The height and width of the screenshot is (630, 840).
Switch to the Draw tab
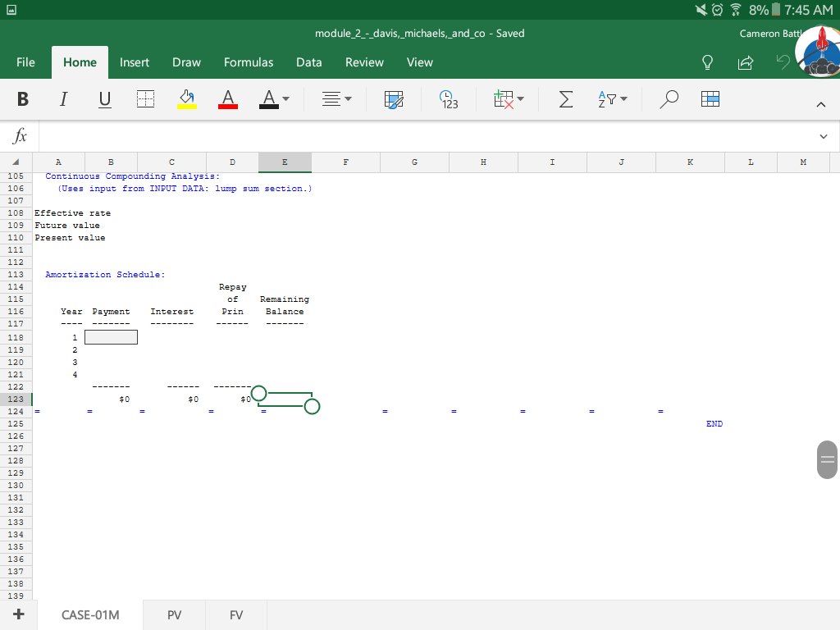coord(186,62)
